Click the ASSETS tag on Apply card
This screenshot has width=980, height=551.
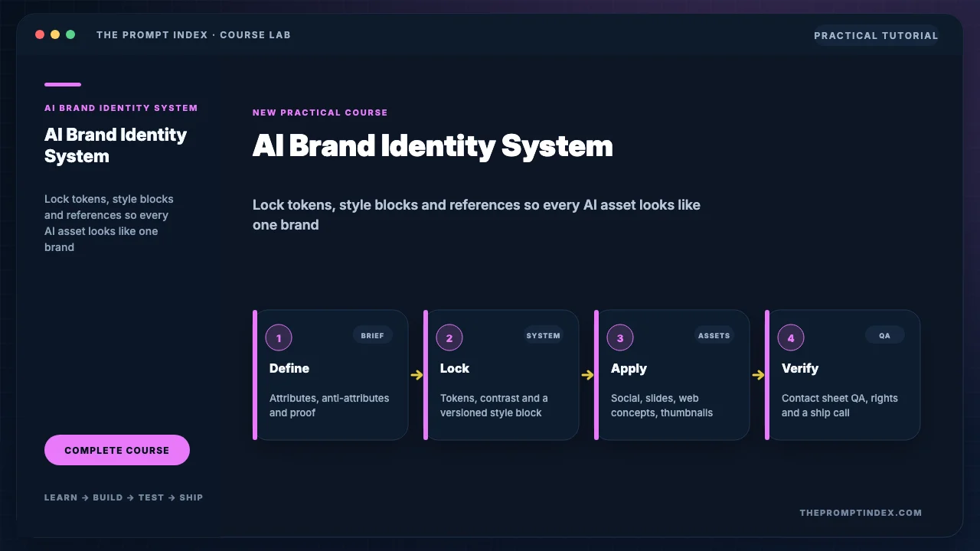click(714, 335)
